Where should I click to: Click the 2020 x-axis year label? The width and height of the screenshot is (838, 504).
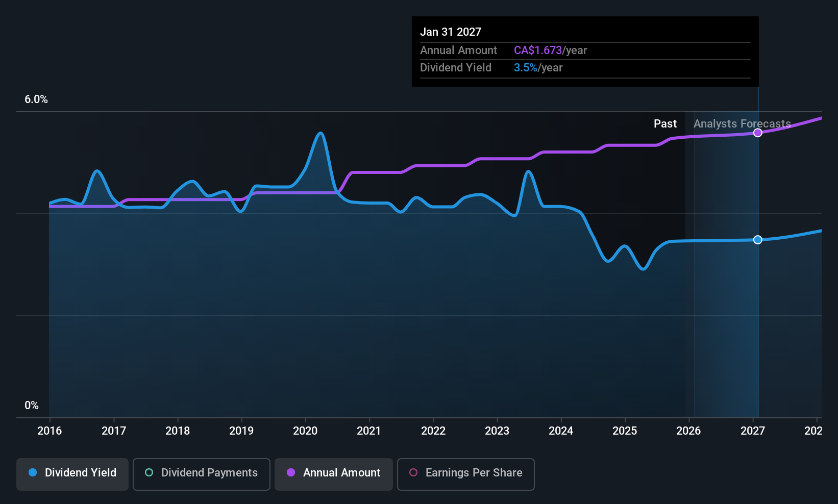click(305, 431)
